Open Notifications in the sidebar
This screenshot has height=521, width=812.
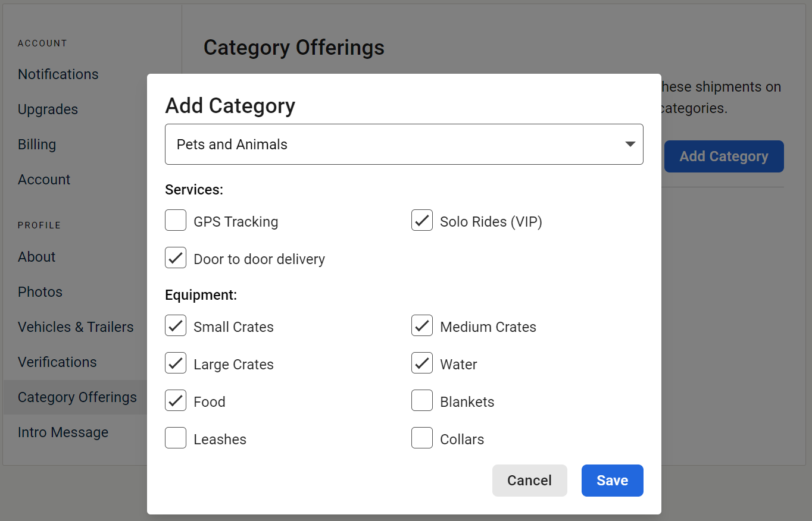click(x=58, y=74)
